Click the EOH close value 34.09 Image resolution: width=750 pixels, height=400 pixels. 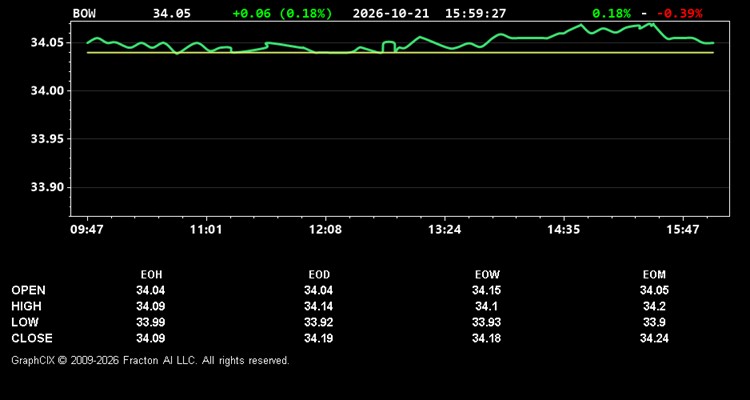151,338
